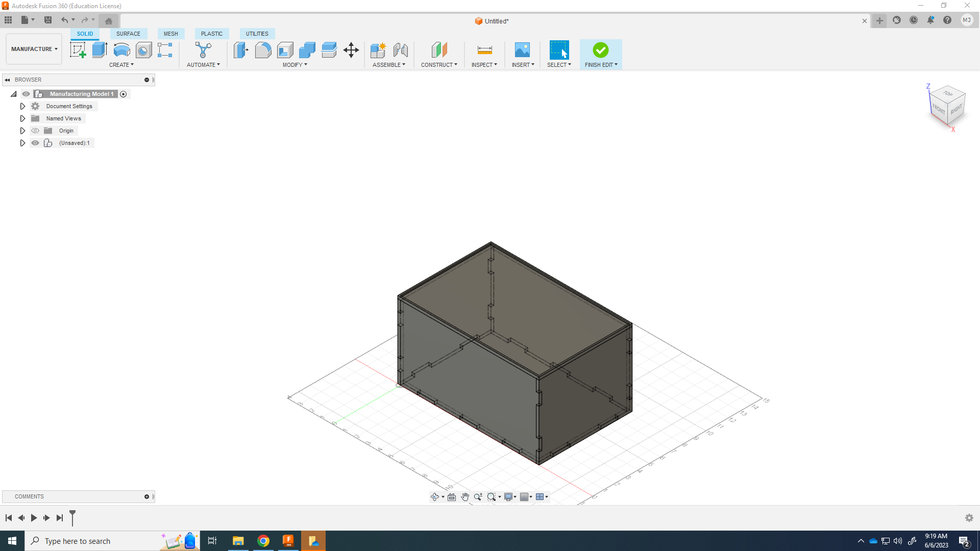Click the Combine tool icon
Screen dimensions: 980x551
[x=307, y=50]
